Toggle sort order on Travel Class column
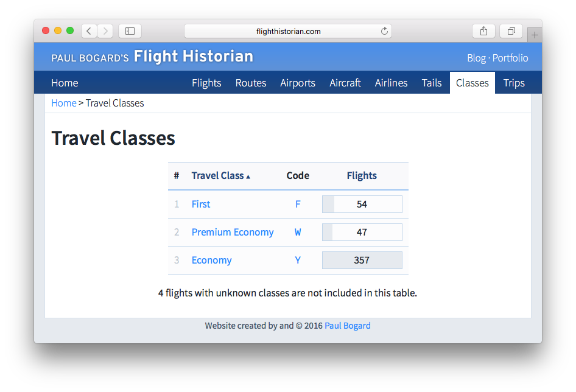The height and width of the screenshot is (392, 576). coord(220,175)
